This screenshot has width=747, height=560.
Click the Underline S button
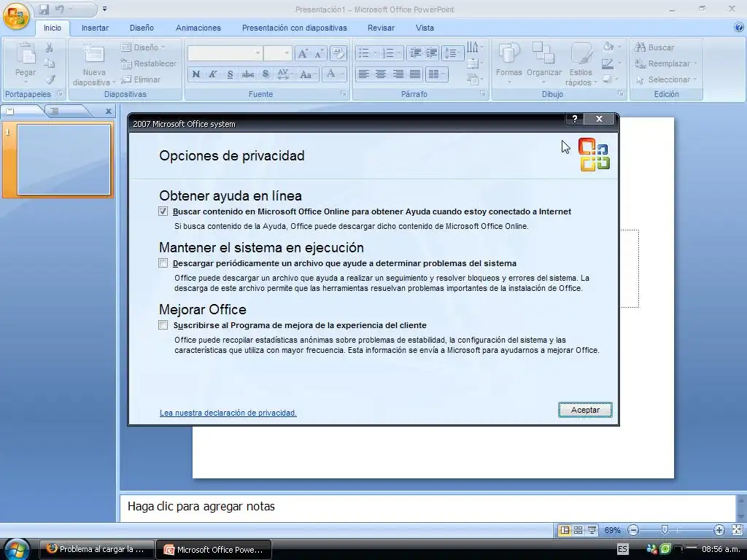(230, 74)
